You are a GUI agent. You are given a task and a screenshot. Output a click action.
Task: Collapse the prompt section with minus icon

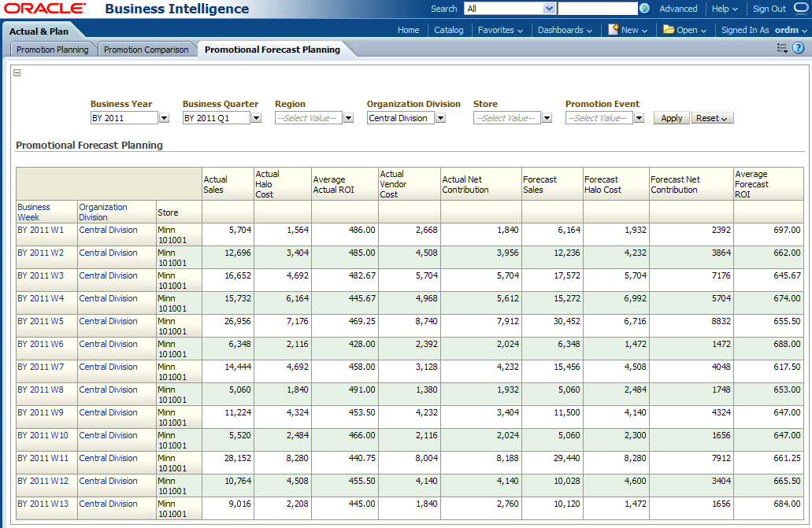point(17,72)
